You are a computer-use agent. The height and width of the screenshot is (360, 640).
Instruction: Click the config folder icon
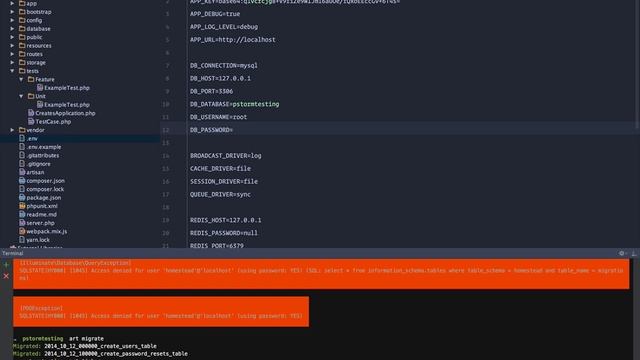[22, 20]
